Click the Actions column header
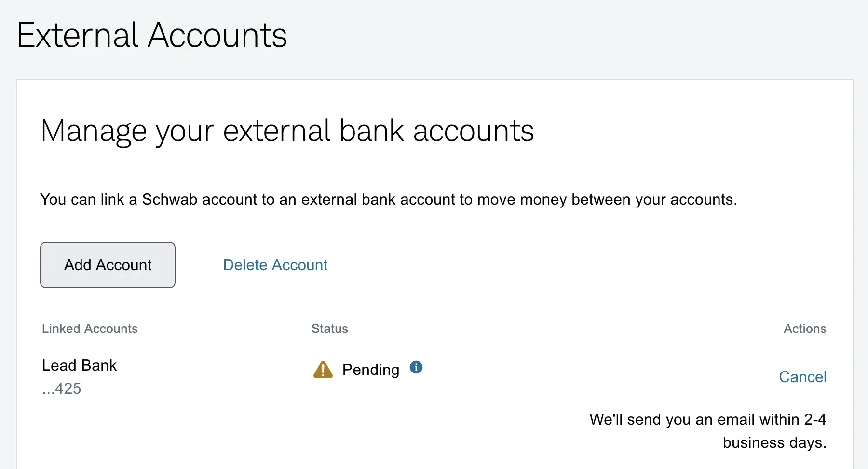 pos(804,329)
